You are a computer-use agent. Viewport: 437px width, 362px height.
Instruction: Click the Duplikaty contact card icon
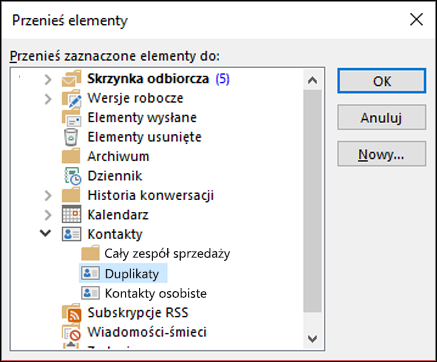90,273
